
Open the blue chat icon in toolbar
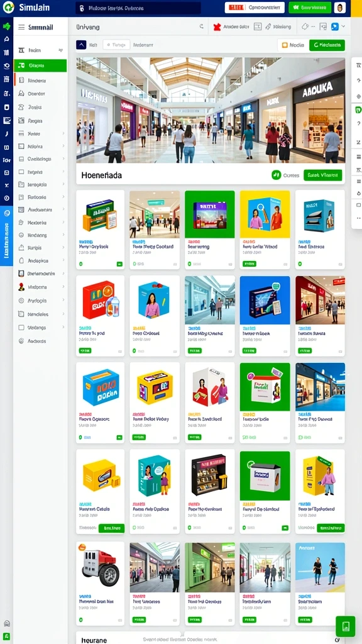click(x=334, y=26)
